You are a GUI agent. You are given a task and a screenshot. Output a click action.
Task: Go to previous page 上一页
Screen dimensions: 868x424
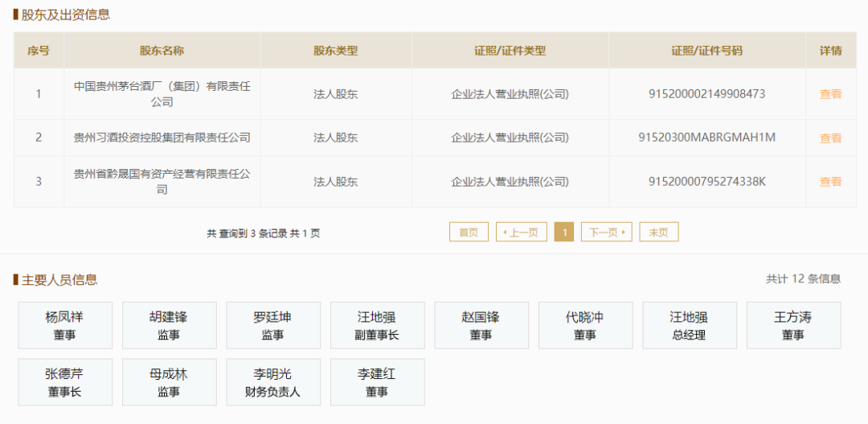coord(522,233)
